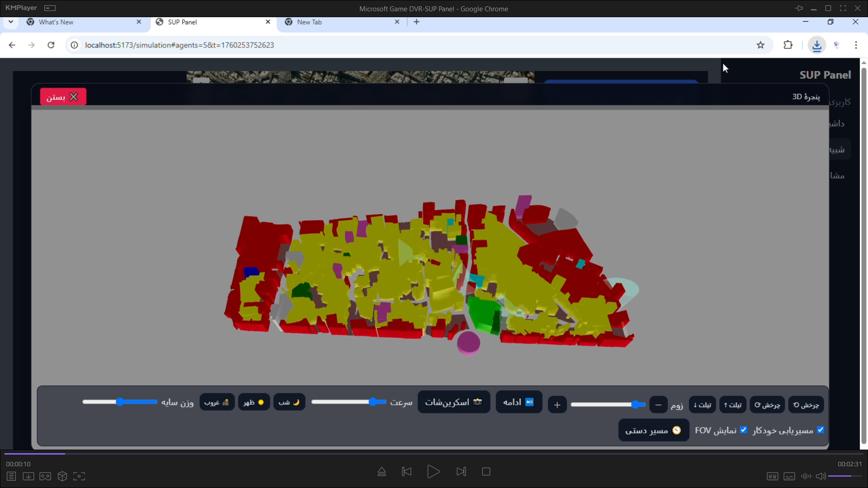Image resolution: width=868 pixels, height=488 pixels.
Task: Open the Chrome three-dot menu
Action: coord(856,45)
